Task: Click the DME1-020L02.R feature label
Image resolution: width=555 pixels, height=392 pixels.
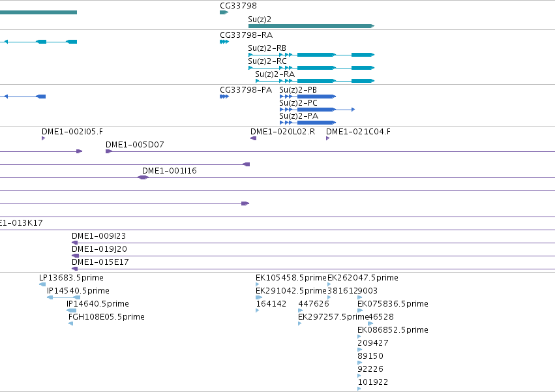Action: [282, 132]
